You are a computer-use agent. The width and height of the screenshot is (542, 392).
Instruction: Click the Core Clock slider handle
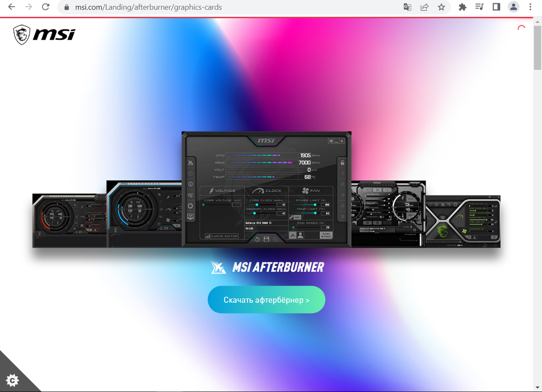tap(257, 205)
